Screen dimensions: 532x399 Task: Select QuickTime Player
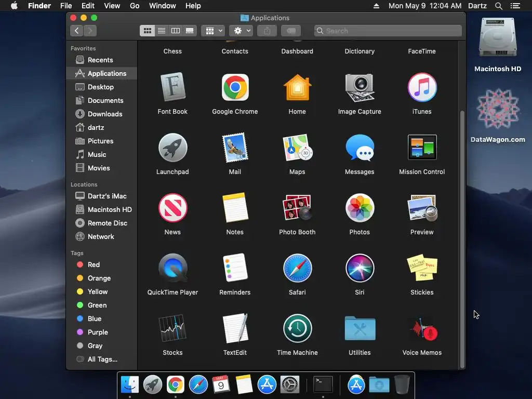tap(172, 268)
